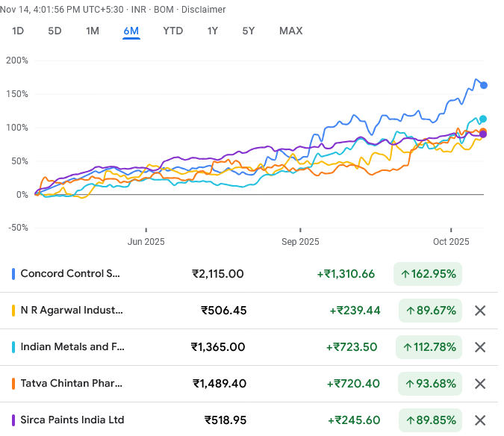Click the Jun 2025 axis label
The image size is (504, 436).
146,242
